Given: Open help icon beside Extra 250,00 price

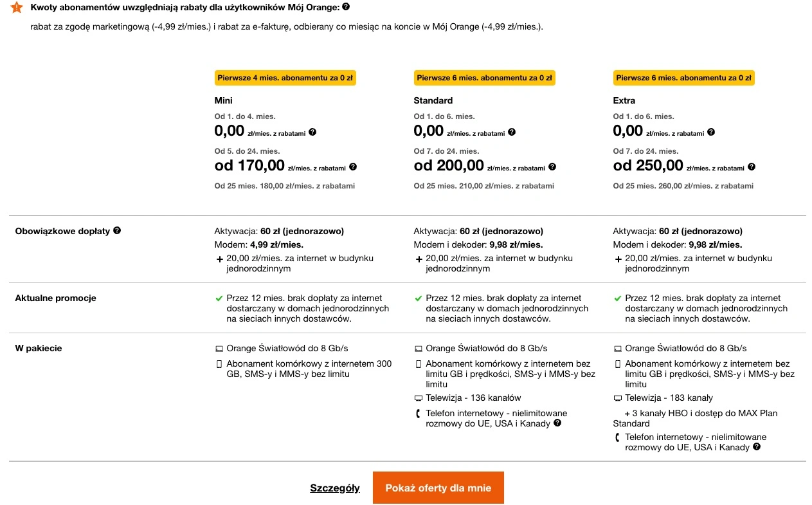Looking at the screenshot, I should pos(752,167).
